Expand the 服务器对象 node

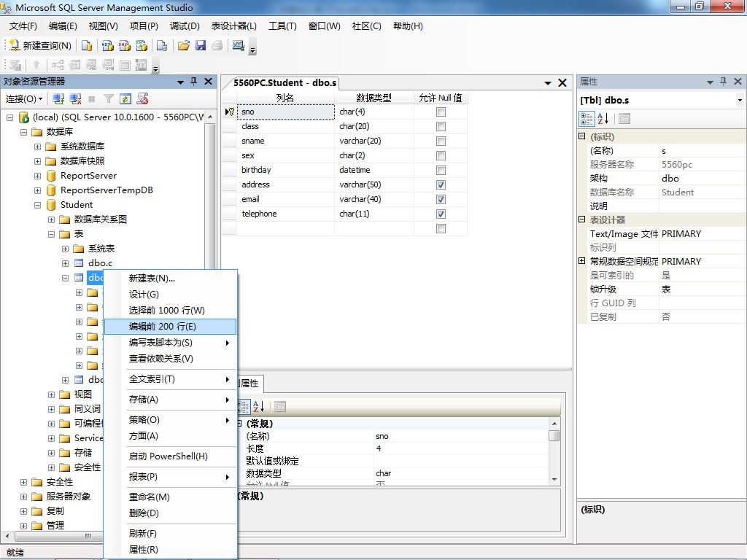tap(23, 497)
